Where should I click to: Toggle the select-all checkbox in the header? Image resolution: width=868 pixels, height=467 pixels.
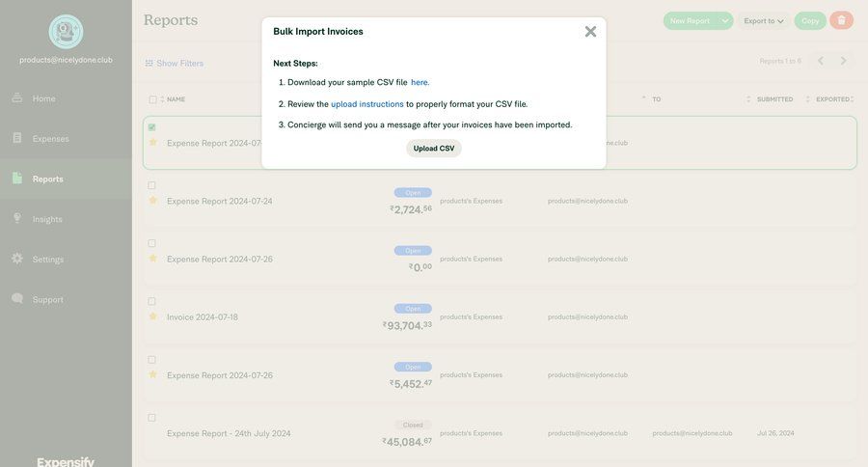pyautogui.click(x=152, y=99)
